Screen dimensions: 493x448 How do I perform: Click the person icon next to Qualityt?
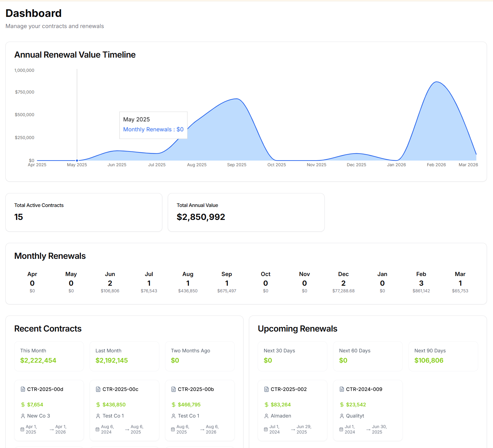click(341, 416)
